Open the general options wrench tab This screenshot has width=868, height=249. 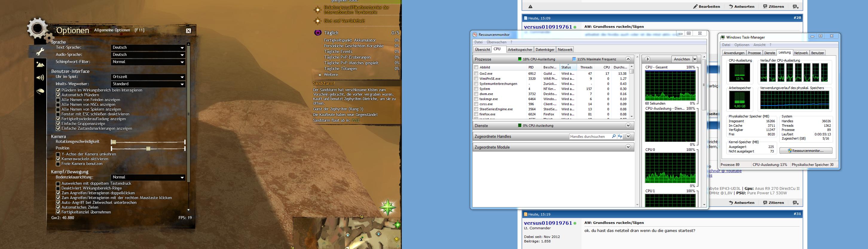[x=40, y=51]
